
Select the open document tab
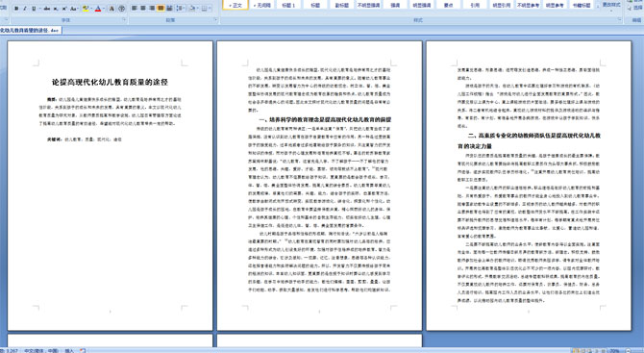pyautogui.click(x=31, y=31)
